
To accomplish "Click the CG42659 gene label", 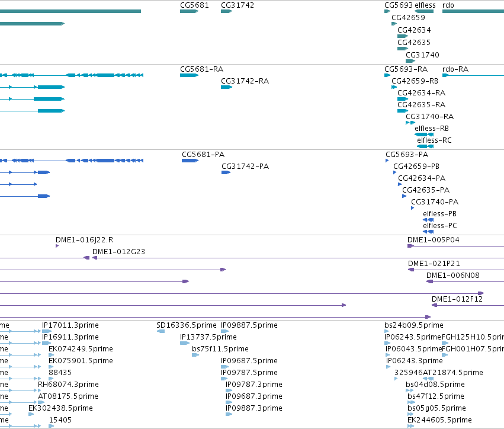I will coord(408,17).
